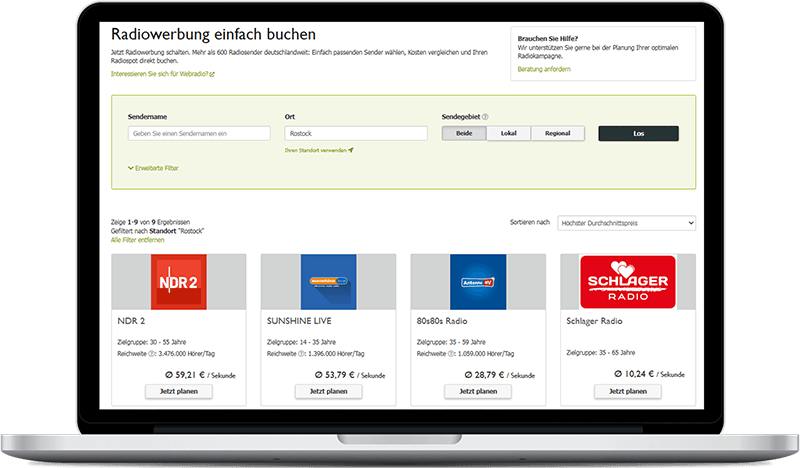Open the NDR 2 station title
The height and width of the screenshot is (468, 800).
point(131,321)
